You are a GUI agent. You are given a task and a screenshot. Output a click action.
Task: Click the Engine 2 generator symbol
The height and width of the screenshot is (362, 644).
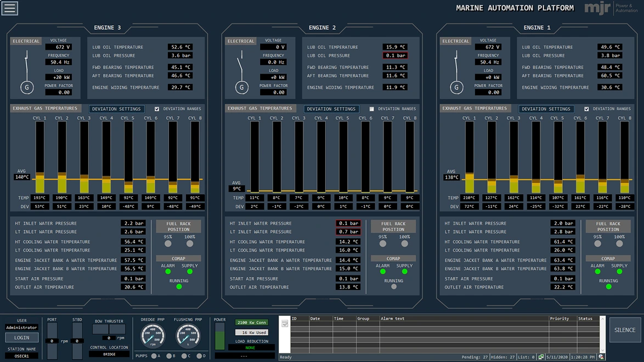[242, 87]
